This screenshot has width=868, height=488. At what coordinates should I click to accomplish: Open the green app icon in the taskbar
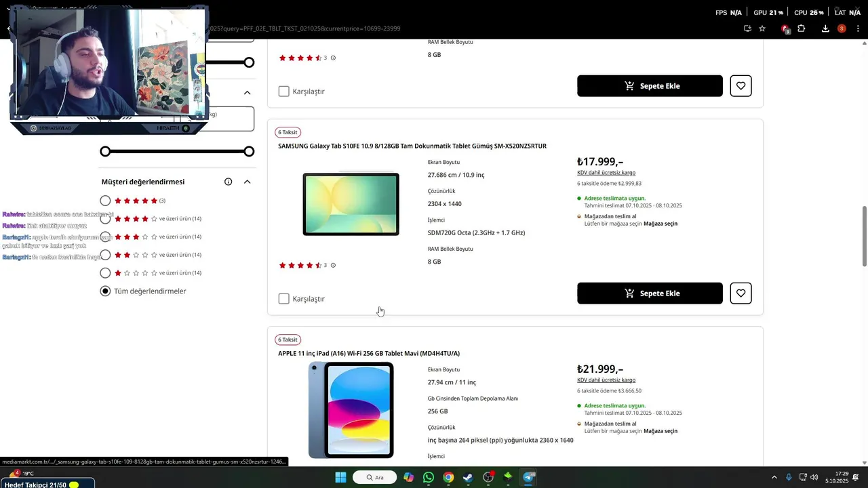coord(508,477)
